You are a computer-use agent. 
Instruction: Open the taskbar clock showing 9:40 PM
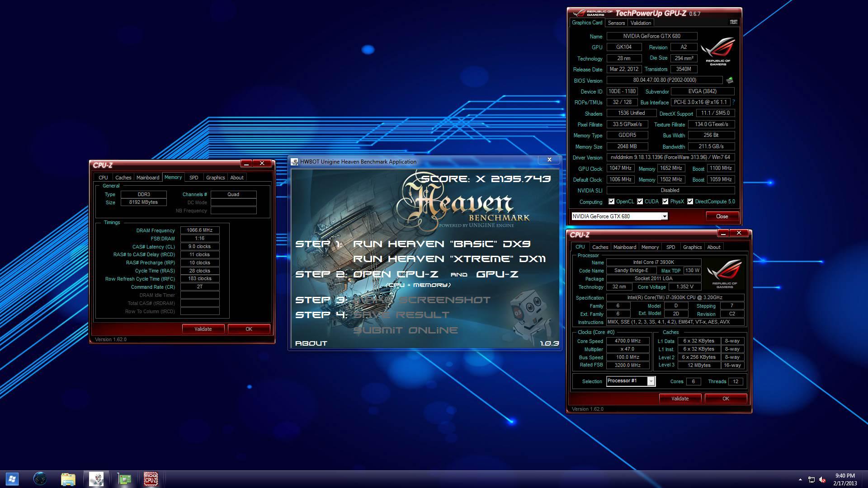tap(845, 479)
